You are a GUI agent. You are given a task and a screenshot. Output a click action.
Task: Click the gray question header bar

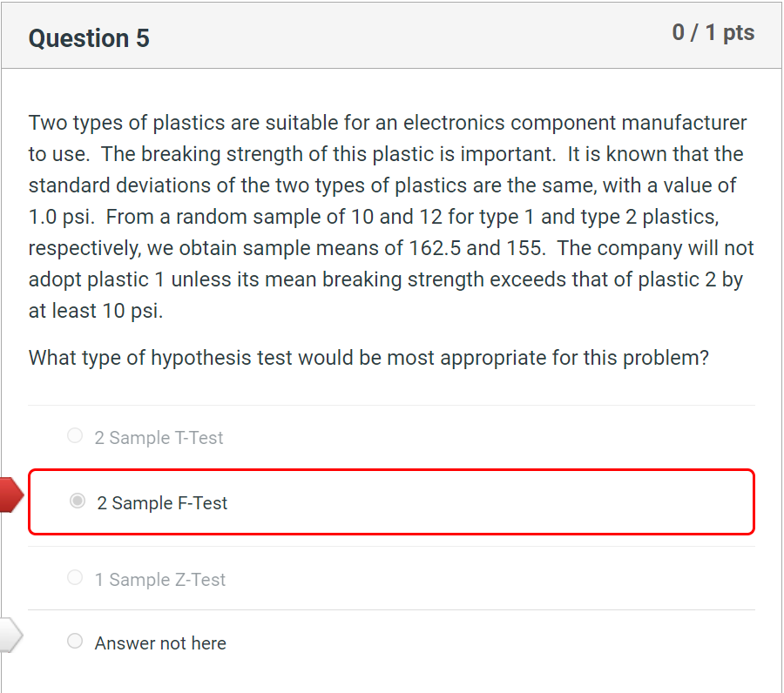(391, 36)
